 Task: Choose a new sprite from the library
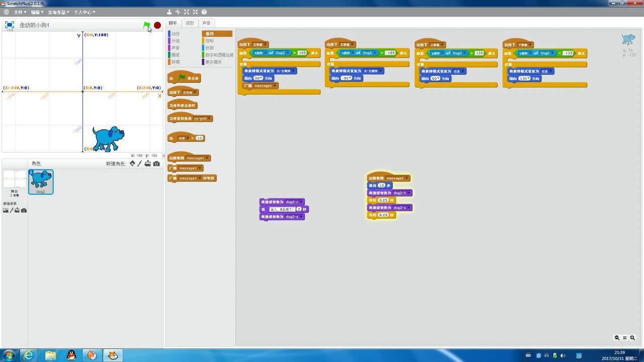point(132,163)
